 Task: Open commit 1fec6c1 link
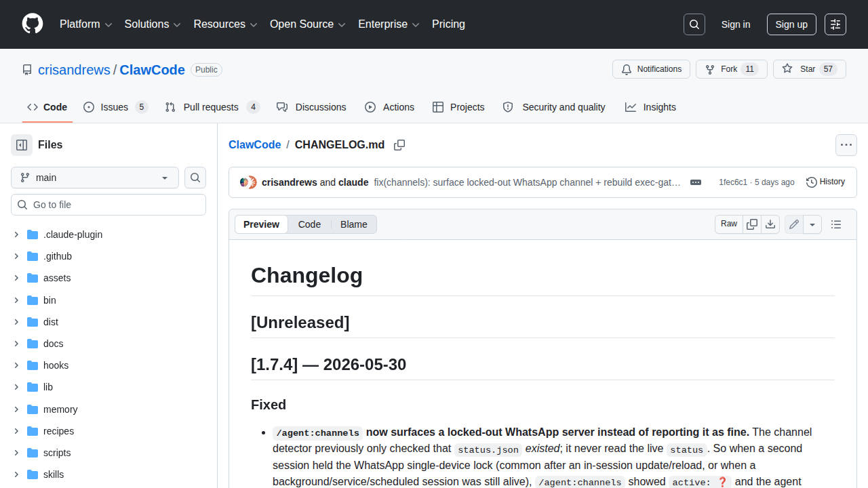pos(733,182)
